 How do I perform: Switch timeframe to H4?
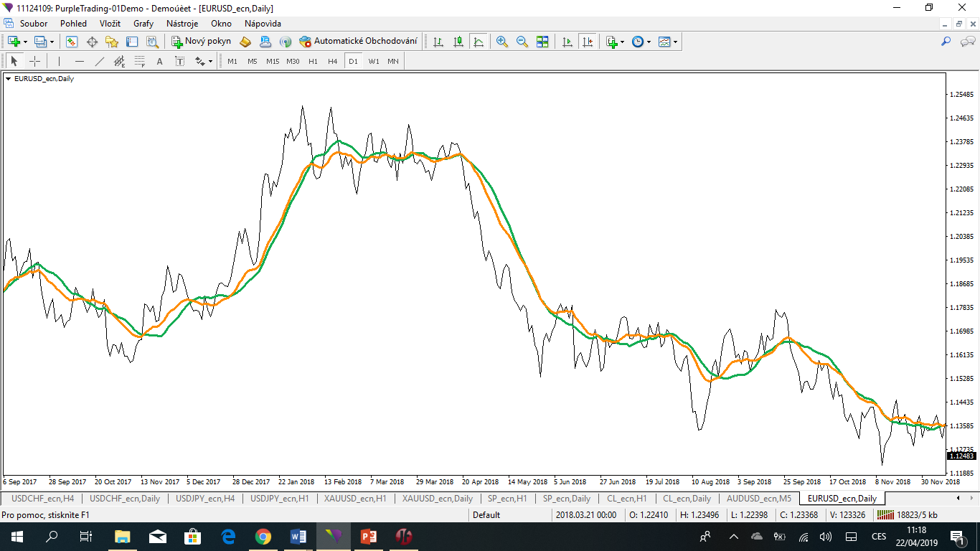tap(332, 61)
